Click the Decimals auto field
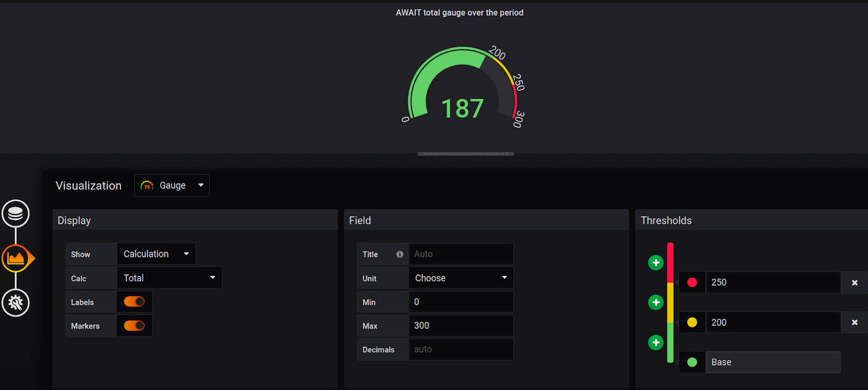Image resolution: width=868 pixels, height=390 pixels. (x=461, y=350)
